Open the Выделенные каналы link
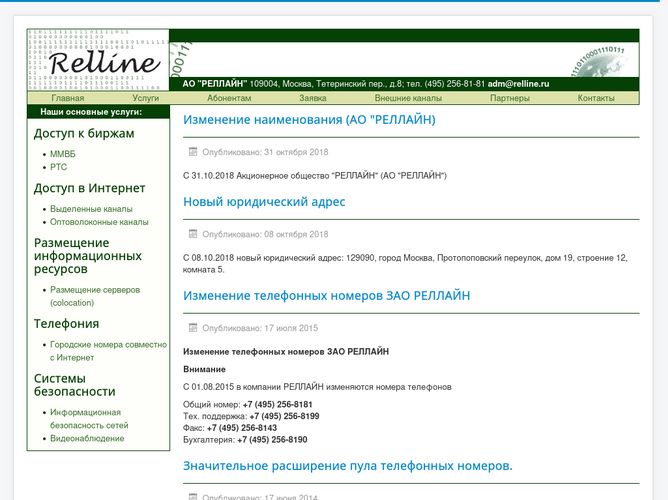This screenshot has height=500, width=668. pyautogui.click(x=91, y=209)
